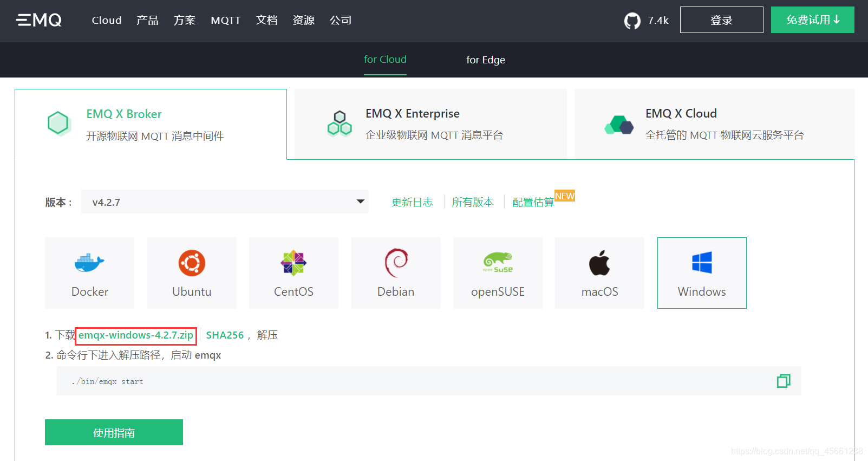Open the Cloud menu item

coord(107,20)
